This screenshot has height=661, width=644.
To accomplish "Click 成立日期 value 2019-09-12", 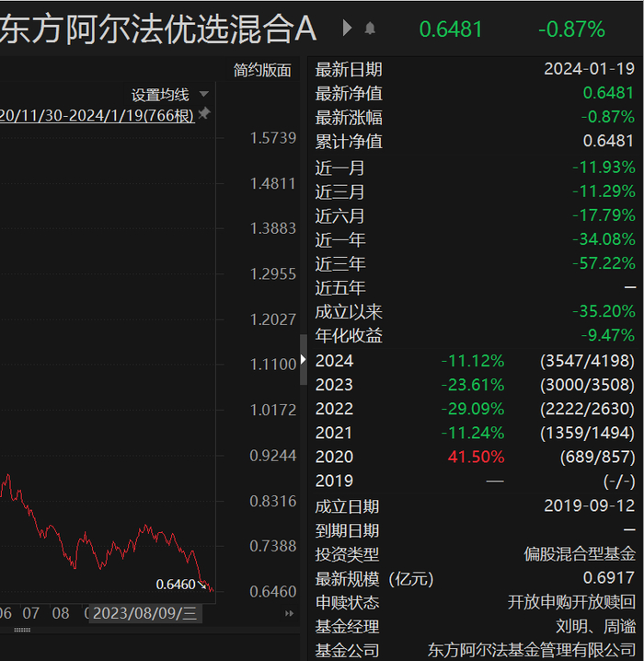I will point(589,505).
